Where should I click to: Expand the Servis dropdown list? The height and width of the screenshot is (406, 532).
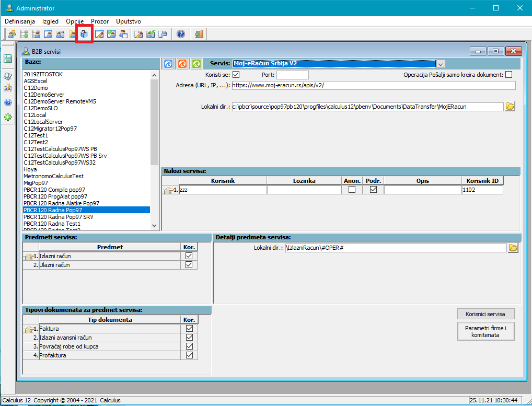441,64
